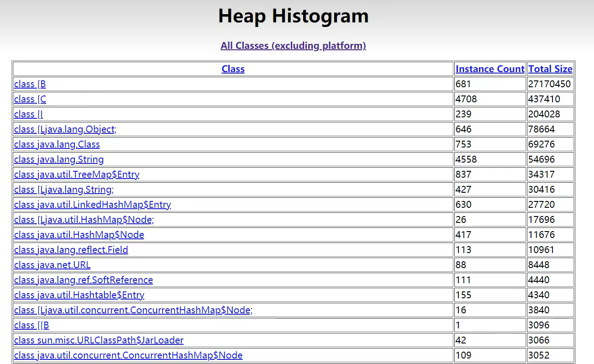594x364 pixels.
Task: Select total size value 34317
Action: (x=541, y=174)
